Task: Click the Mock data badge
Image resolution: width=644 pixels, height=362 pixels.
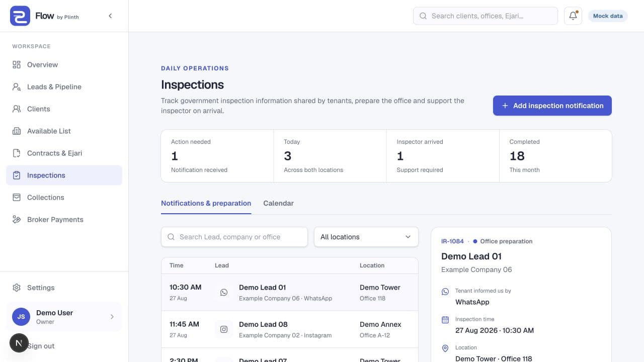Action: point(608,16)
